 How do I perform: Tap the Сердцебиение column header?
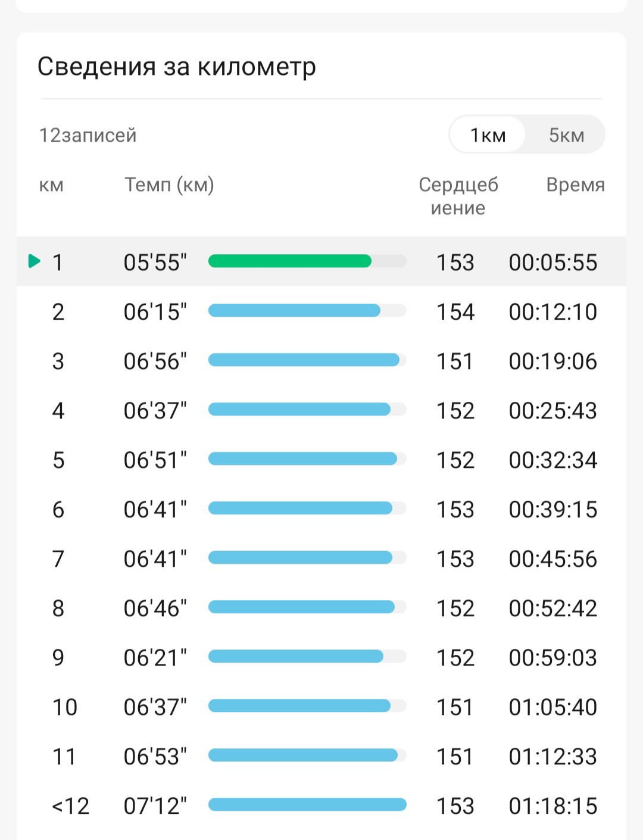click(458, 196)
